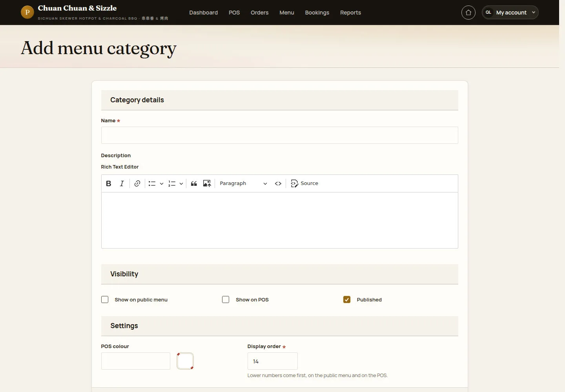Insert inline code with the angle-brackets icon
Viewport: 565px width, 392px height.
[x=278, y=183]
